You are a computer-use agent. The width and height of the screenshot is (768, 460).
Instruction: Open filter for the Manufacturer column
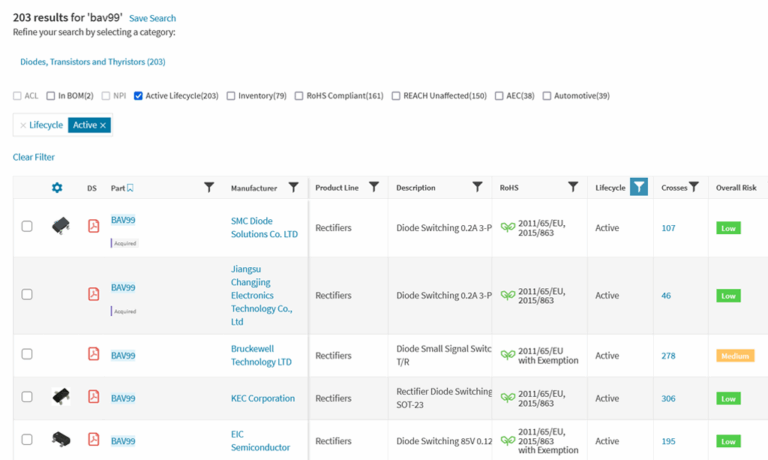(x=293, y=187)
